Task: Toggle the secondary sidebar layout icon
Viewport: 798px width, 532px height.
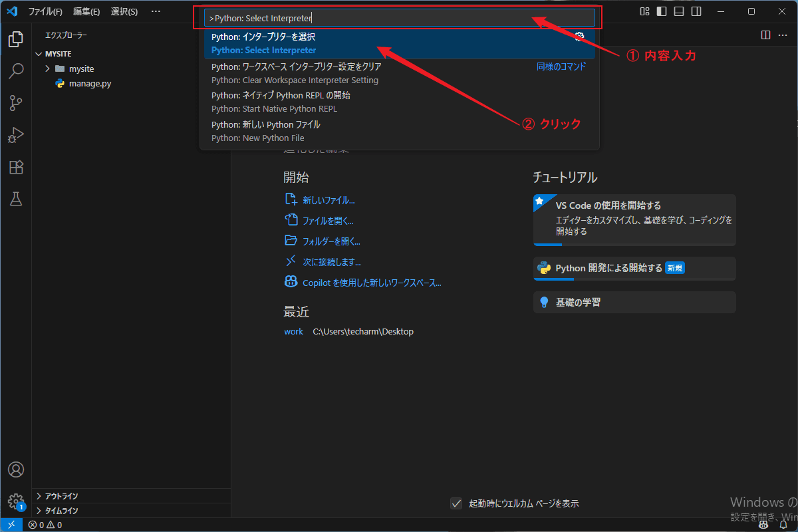Action: pyautogui.click(x=696, y=11)
